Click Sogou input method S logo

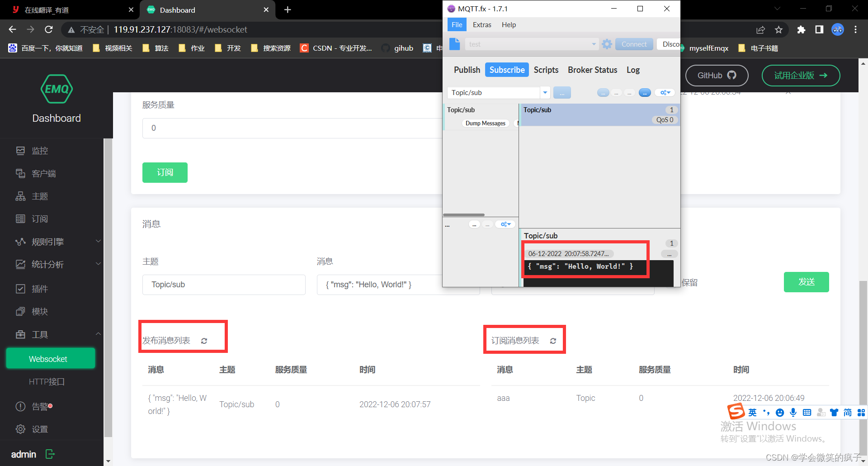(736, 411)
